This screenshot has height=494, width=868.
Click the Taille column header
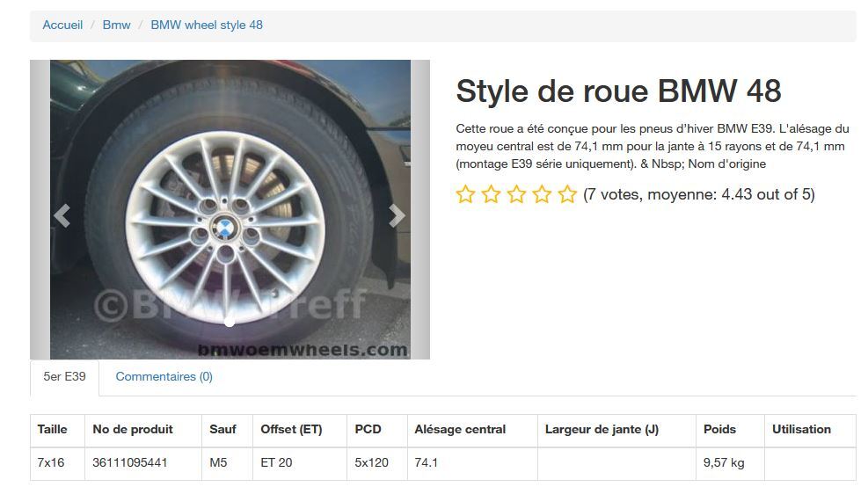point(53,429)
